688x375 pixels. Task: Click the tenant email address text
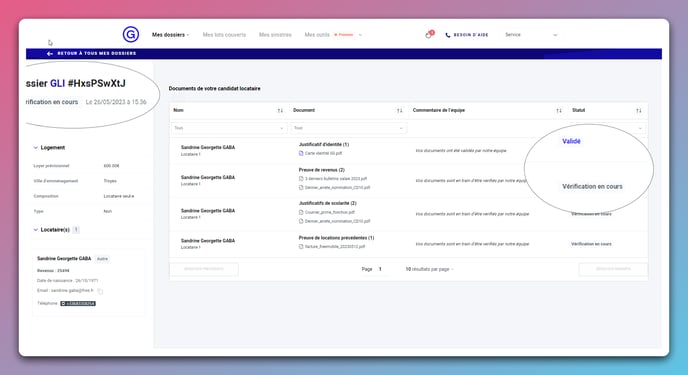pyautogui.click(x=72, y=291)
